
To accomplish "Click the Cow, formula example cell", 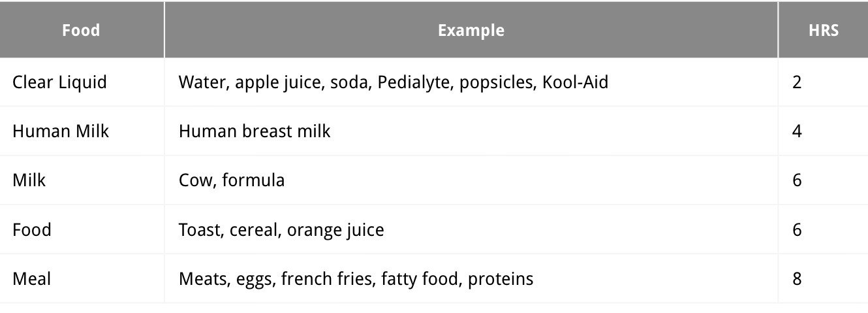I will pos(232,180).
